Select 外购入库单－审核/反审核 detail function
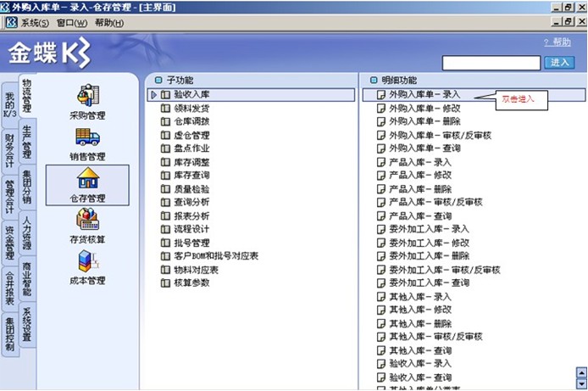 coord(441,135)
